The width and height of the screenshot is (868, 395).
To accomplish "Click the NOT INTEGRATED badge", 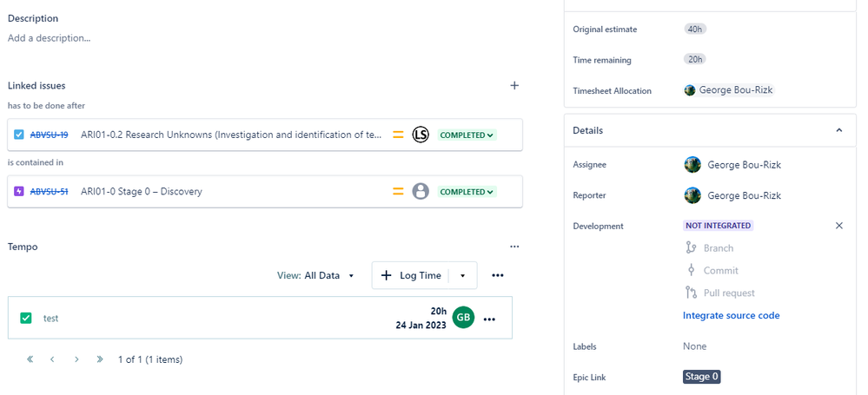I will pos(718,226).
